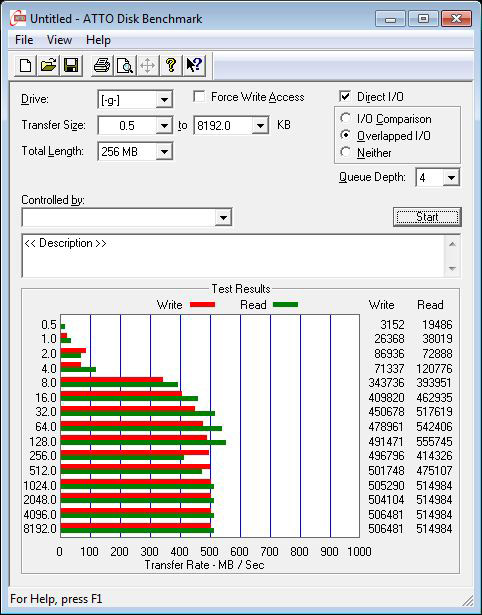Screen dimensions: 482x615
Task: Click the green Read legend swatch
Action: (x=285, y=304)
